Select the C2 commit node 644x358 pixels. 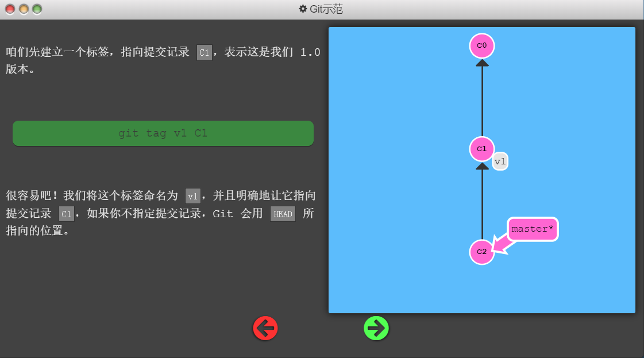click(481, 252)
